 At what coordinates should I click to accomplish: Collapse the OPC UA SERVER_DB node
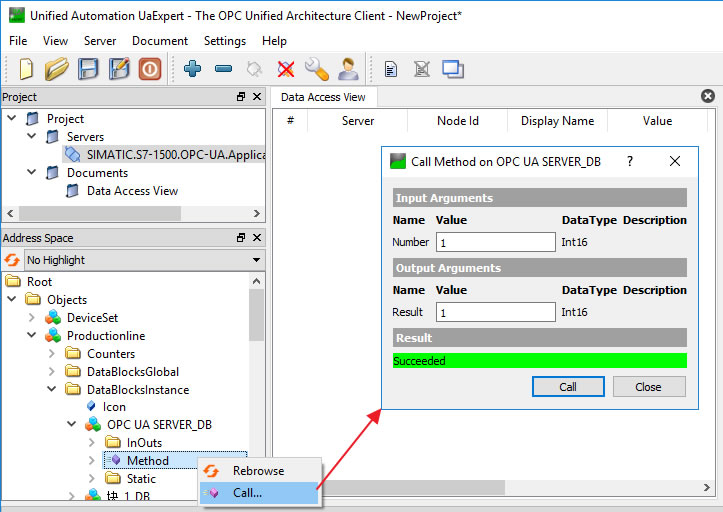click(x=71, y=423)
